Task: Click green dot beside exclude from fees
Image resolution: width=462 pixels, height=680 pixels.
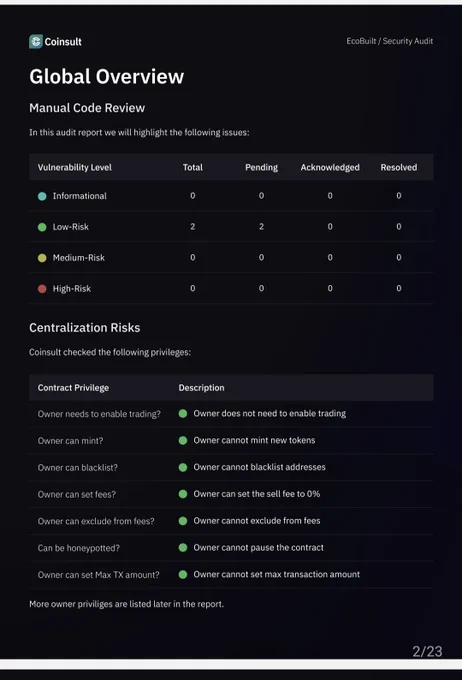Action: tap(183, 521)
